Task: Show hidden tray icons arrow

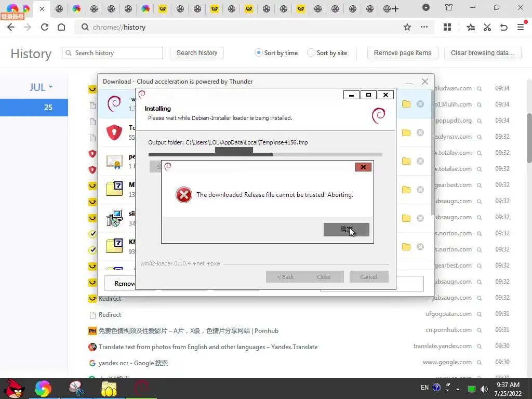Action: click(x=458, y=389)
